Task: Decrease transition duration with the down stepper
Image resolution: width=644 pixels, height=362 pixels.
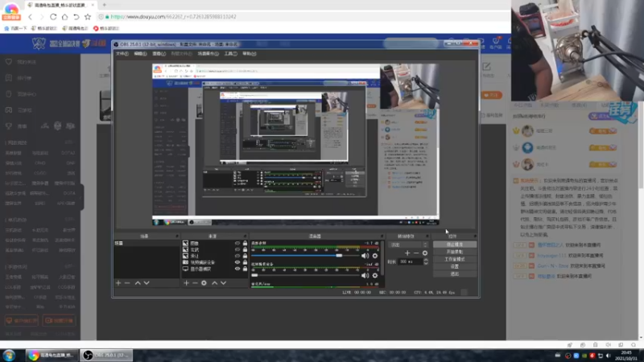Action: (426, 263)
